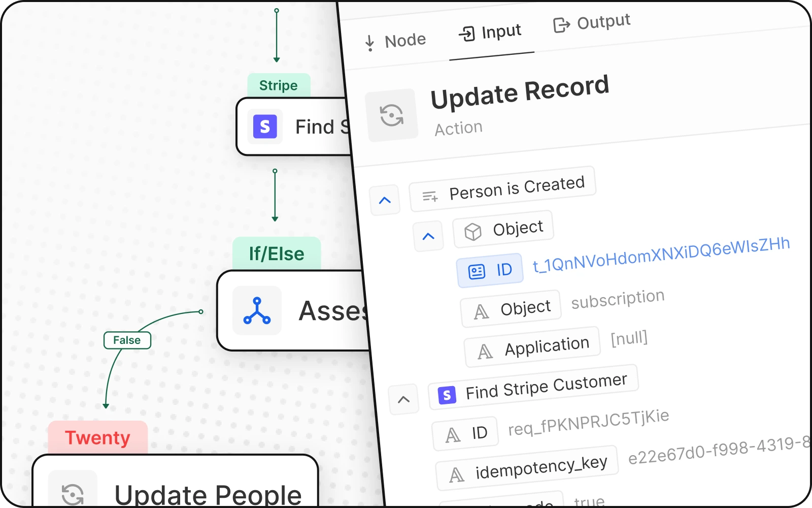Click the text-type icon beside idempotency_key
The image size is (812, 508).
click(457, 475)
